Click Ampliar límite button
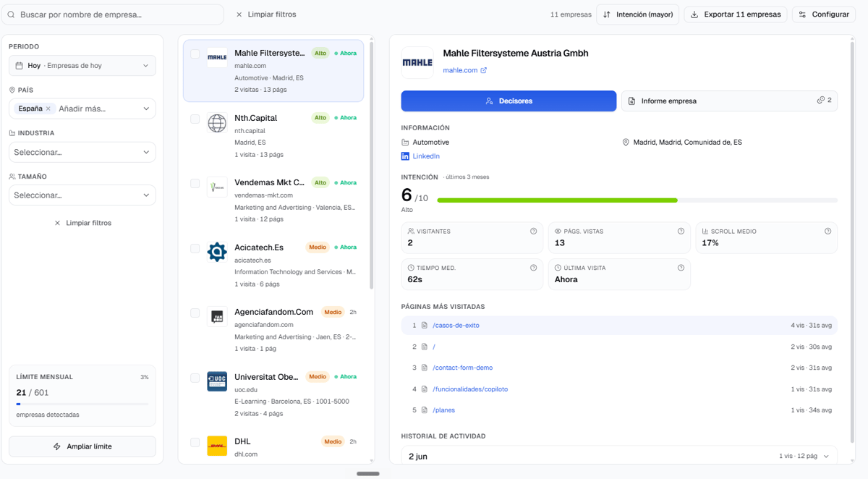Image resolution: width=868 pixels, height=479 pixels. [x=82, y=446]
